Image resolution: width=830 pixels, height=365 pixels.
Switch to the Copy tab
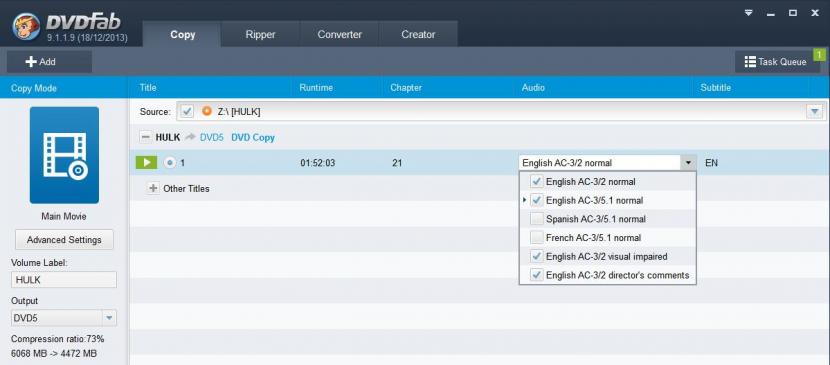(x=182, y=34)
